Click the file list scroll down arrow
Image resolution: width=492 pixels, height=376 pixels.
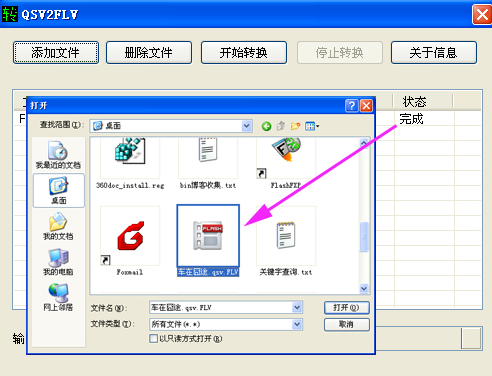364,288
